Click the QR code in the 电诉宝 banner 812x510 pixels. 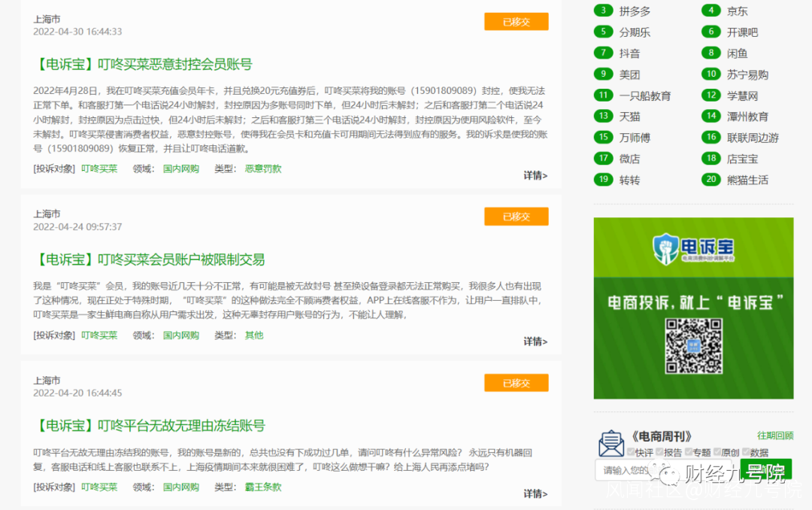pyautogui.click(x=693, y=346)
